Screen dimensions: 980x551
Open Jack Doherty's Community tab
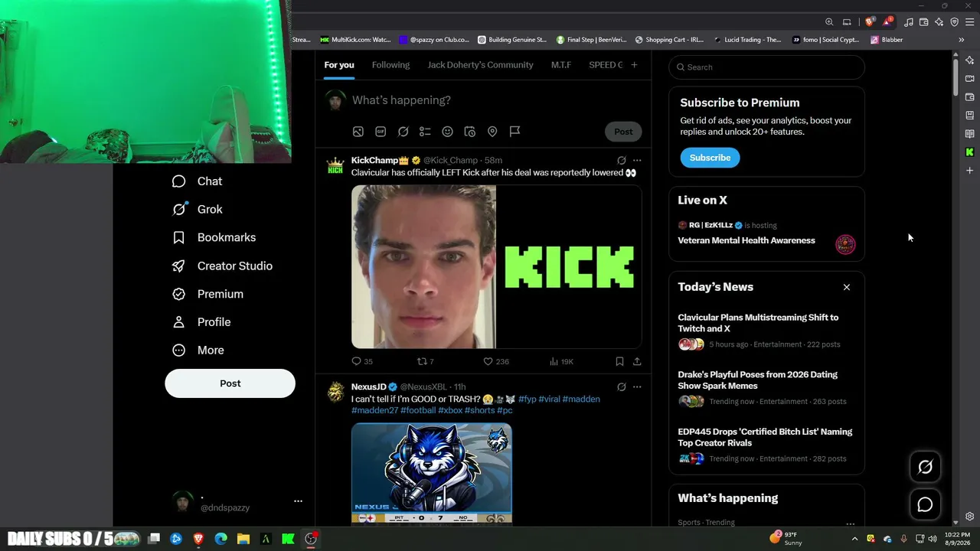(480, 65)
